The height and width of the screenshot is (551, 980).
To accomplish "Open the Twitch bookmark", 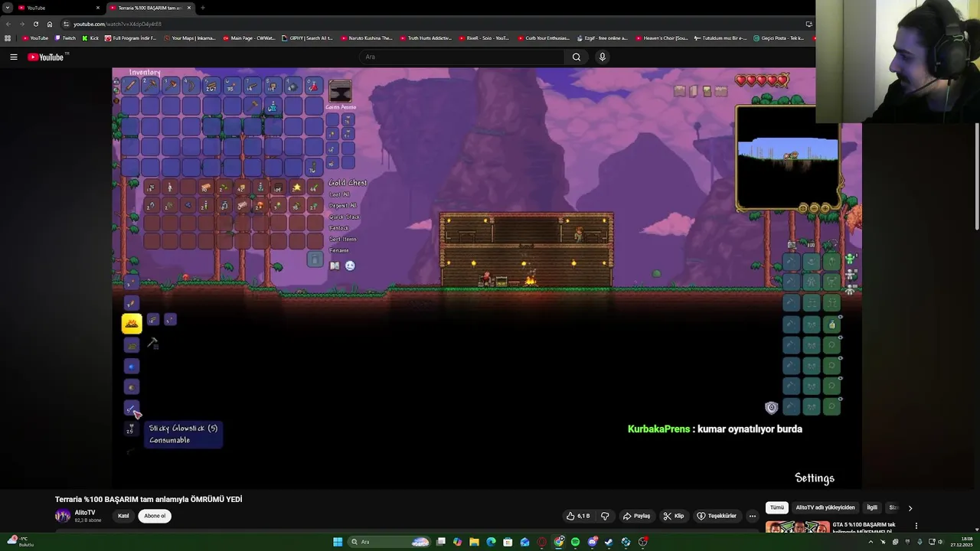I will 65,38.
